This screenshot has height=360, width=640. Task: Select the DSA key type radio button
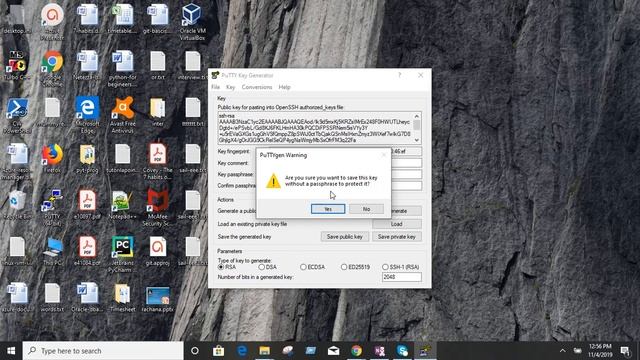(261, 267)
